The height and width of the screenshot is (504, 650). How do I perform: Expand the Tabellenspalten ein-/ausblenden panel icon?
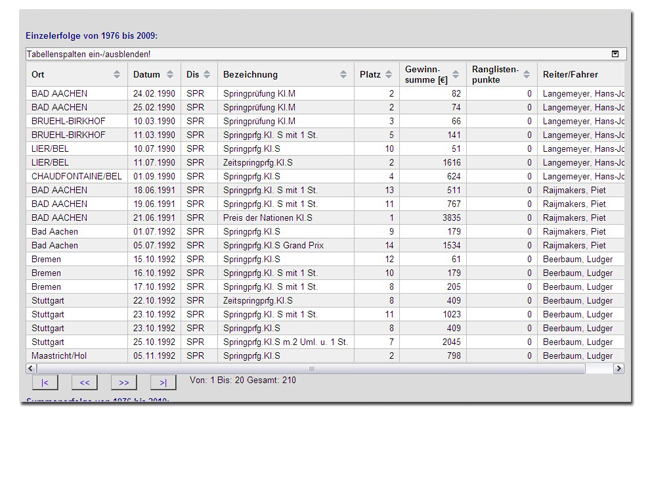pyautogui.click(x=615, y=54)
